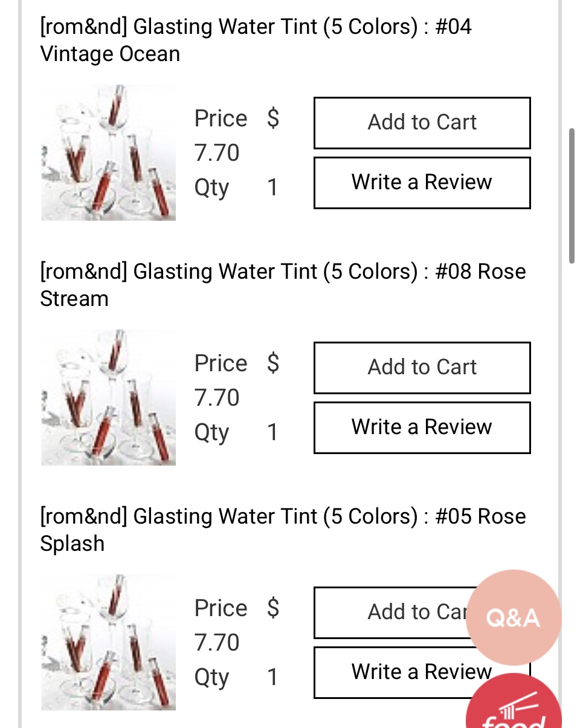Click the price of #08 Rose Stream
This screenshot has width=580, height=728.
[x=217, y=398]
